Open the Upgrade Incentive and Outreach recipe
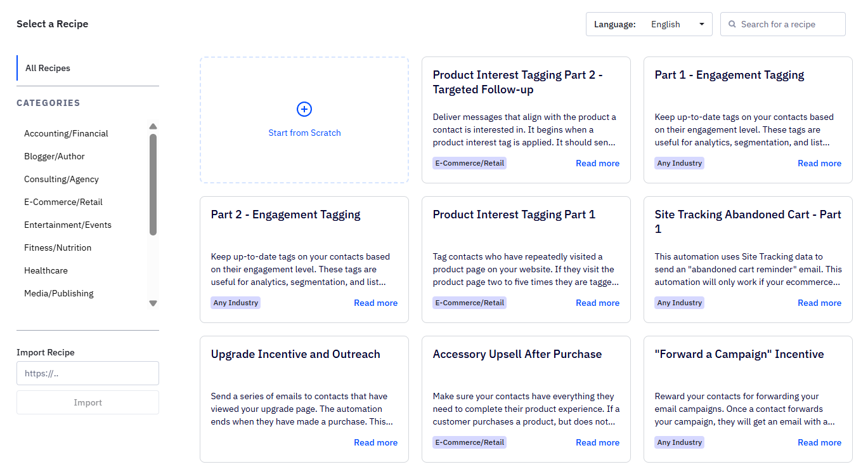The width and height of the screenshot is (868, 469). (x=295, y=353)
